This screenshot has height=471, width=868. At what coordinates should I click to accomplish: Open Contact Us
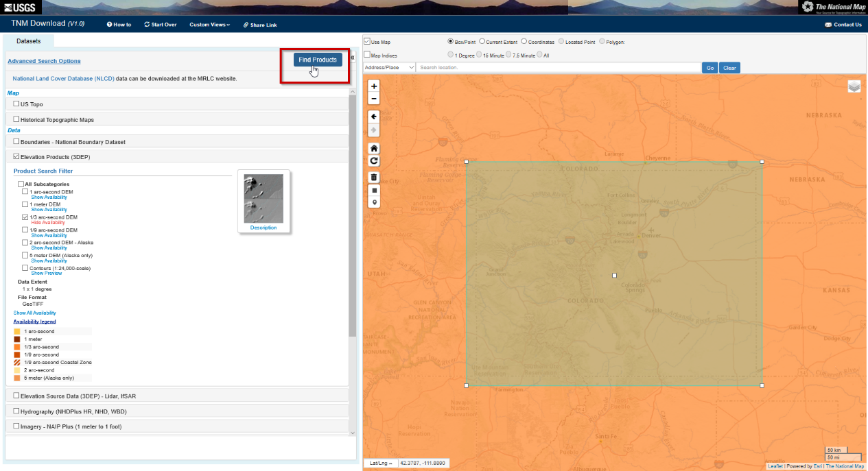coord(843,25)
